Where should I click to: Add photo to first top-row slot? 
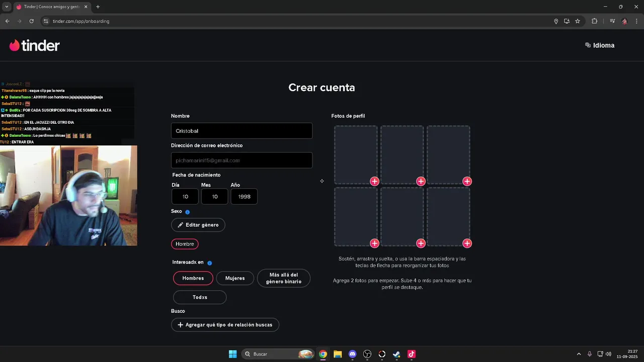tap(374, 182)
